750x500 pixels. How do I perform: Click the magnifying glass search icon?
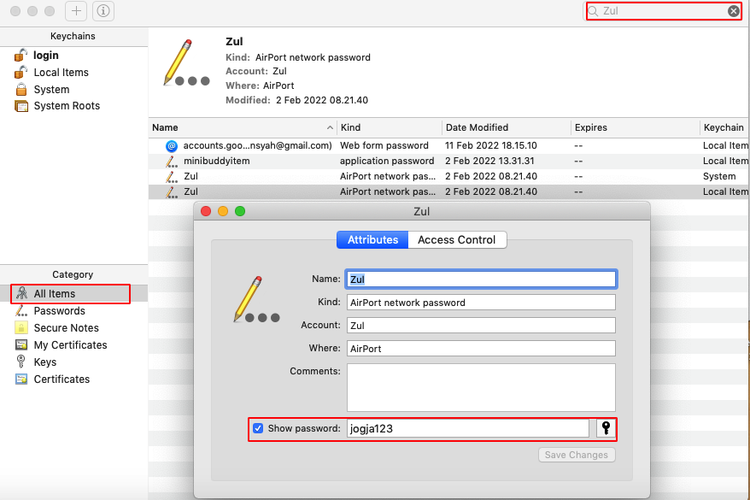[x=593, y=11]
